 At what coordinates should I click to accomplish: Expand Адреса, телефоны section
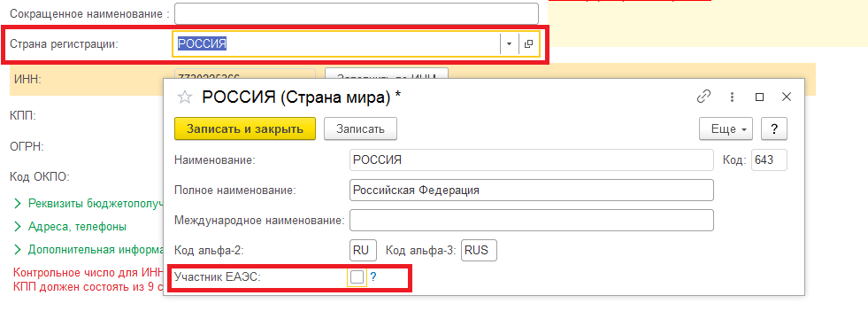click(x=70, y=226)
